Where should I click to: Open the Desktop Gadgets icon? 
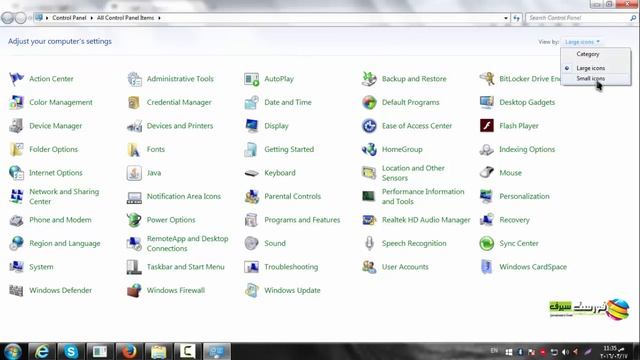pyautogui.click(x=487, y=102)
